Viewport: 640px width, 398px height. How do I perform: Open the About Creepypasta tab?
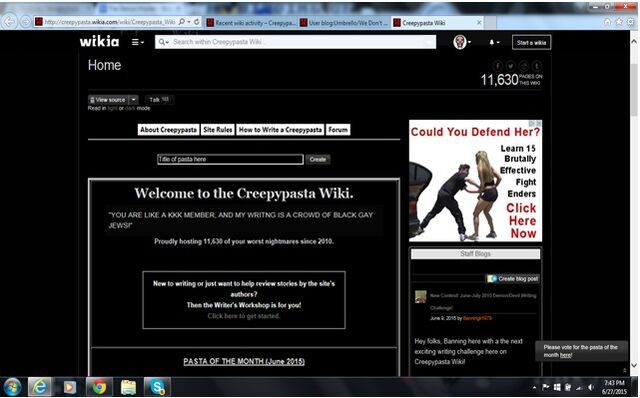[168, 130]
